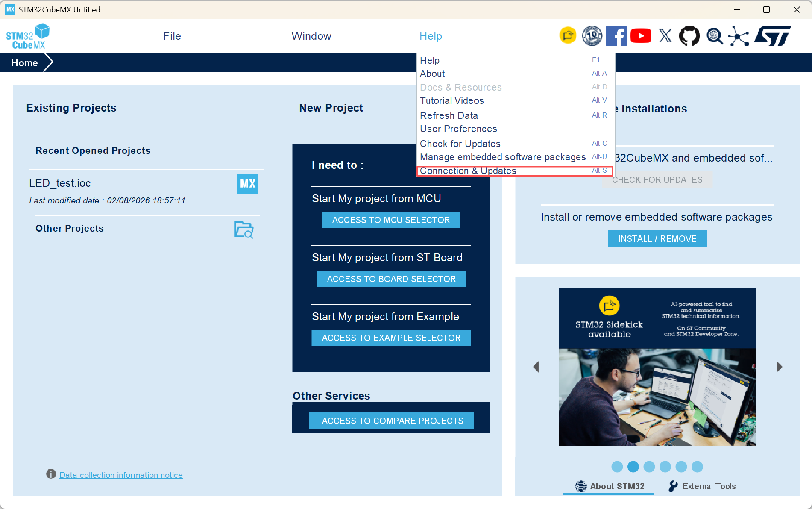Click the info icon beside data collection notice

(x=51, y=474)
